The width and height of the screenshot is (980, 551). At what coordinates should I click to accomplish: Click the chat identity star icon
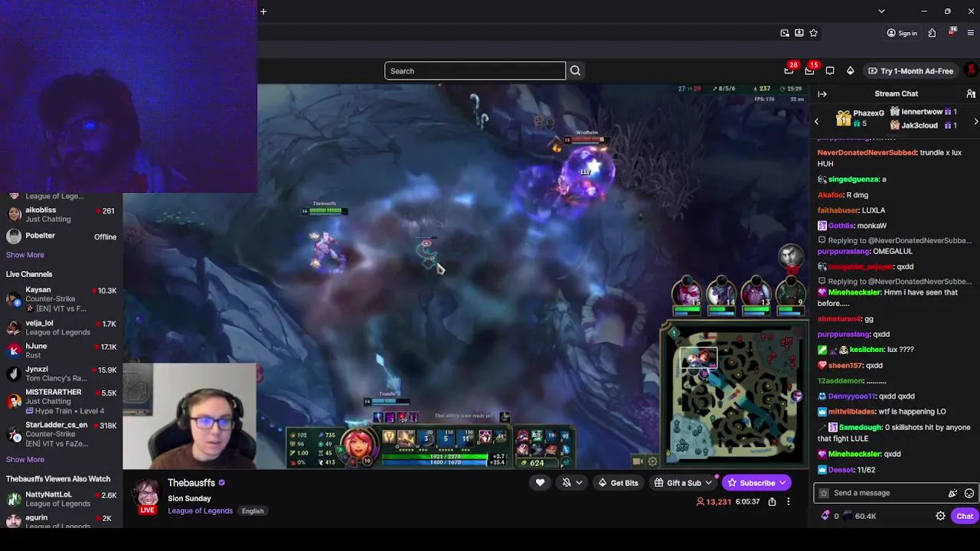(823, 494)
